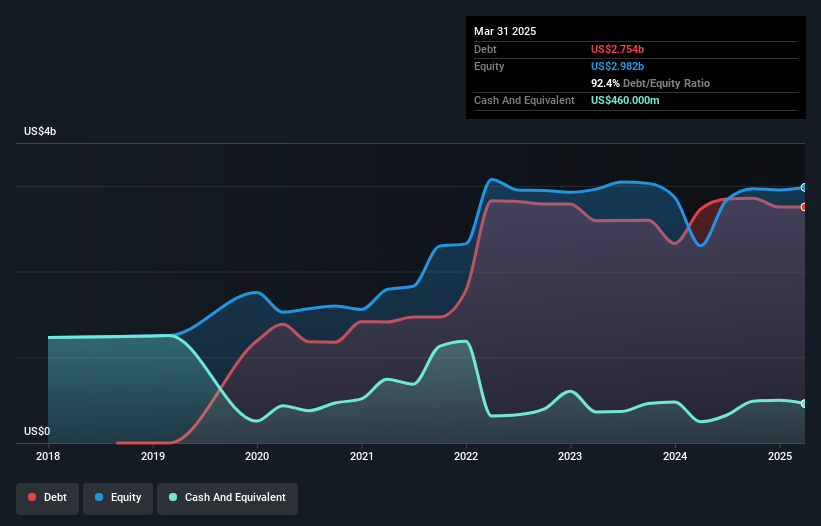Click the 2023 x-axis label
Viewport: 821px width, 526px height.
click(x=570, y=456)
